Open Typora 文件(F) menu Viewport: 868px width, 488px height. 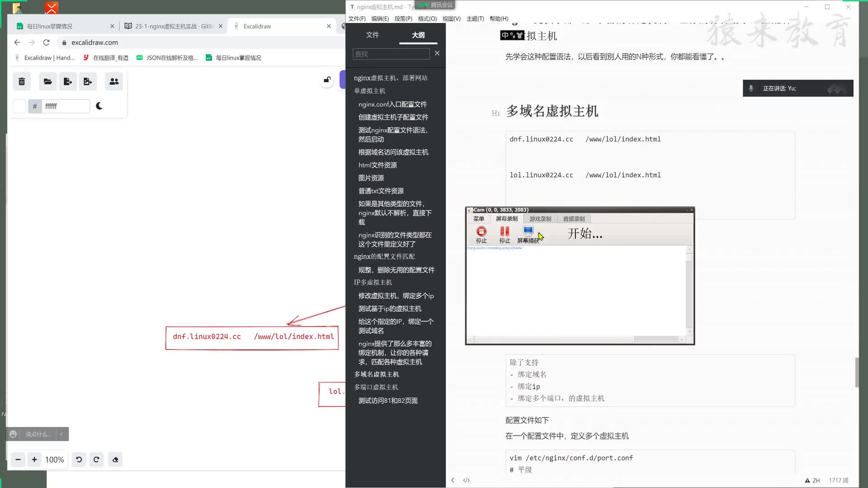[357, 19]
